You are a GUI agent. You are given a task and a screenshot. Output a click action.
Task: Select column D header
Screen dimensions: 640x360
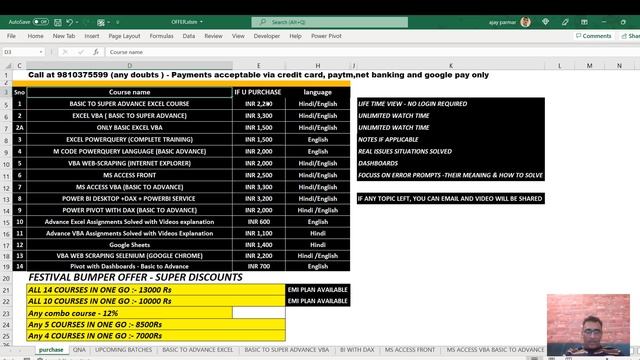[129, 66]
